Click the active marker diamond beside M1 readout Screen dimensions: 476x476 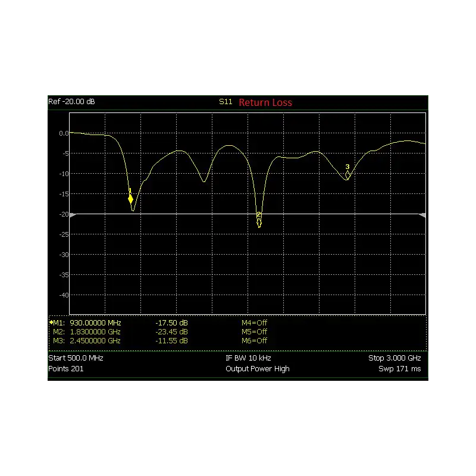pyautogui.click(x=51, y=322)
